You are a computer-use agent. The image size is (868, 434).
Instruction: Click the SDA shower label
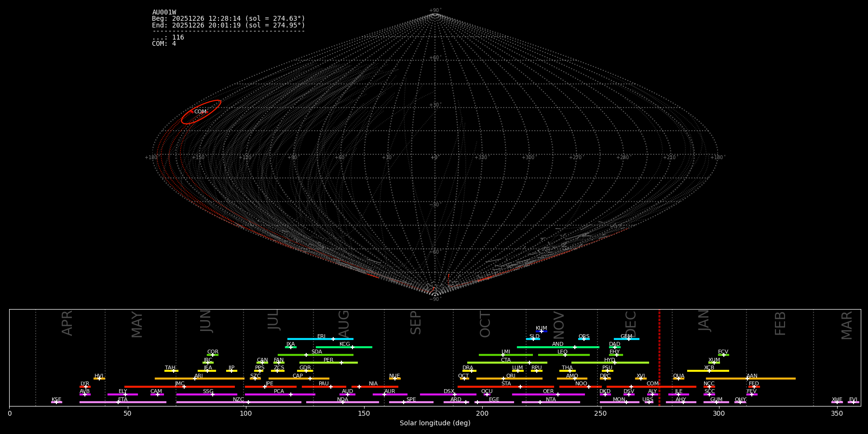pyautogui.click(x=317, y=352)
